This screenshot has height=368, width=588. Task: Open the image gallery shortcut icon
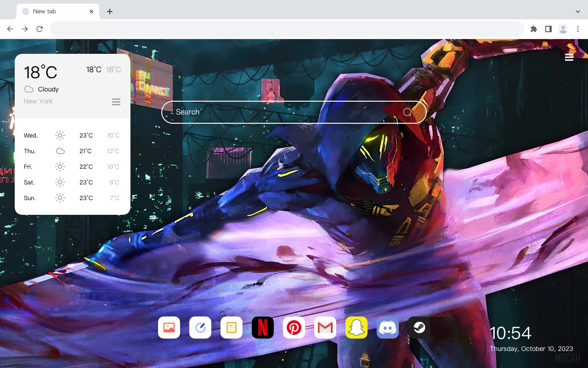point(169,328)
